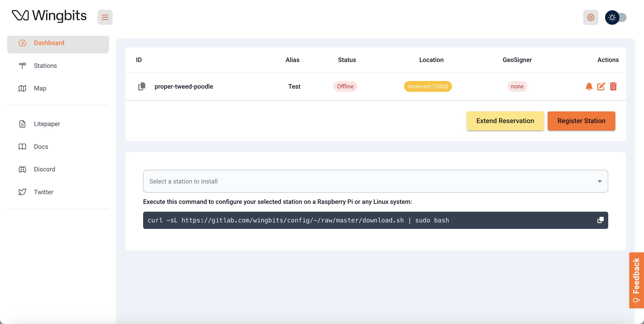The height and width of the screenshot is (324, 644).
Task: Click the edit pencil icon in Actions
Action: [x=601, y=86]
